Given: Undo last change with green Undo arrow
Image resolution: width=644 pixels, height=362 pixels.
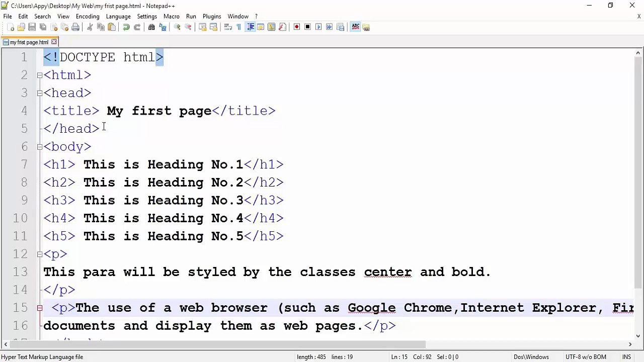Looking at the screenshot, I should pyautogui.click(x=126, y=27).
